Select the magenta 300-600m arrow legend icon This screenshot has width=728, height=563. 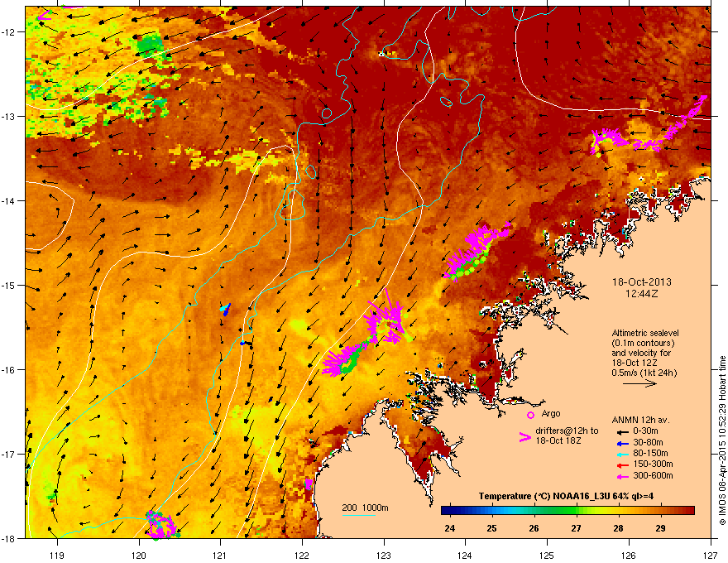click(x=622, y=476)
